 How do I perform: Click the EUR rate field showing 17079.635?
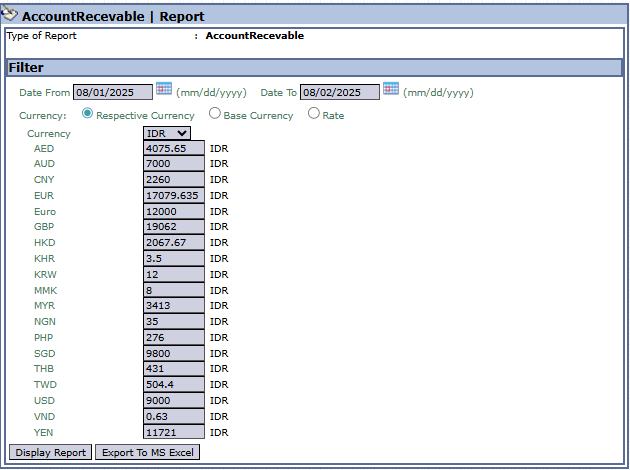(x=174, y=196)
